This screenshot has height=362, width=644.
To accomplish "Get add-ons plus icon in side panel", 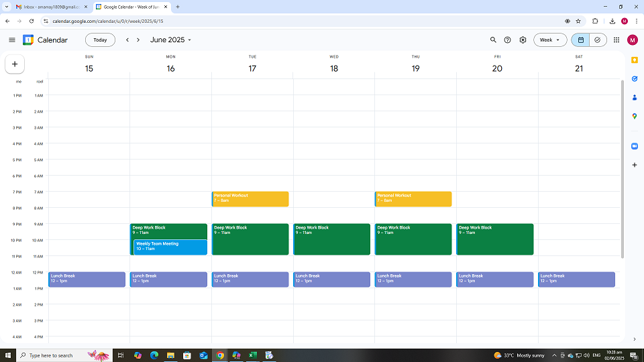I will (x=635, y=165).
